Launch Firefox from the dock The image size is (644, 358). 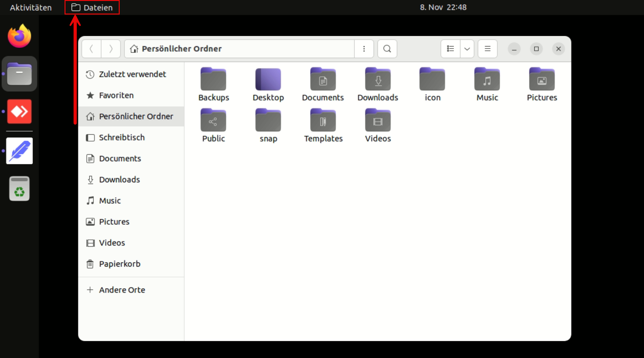[x=19, y=36]
